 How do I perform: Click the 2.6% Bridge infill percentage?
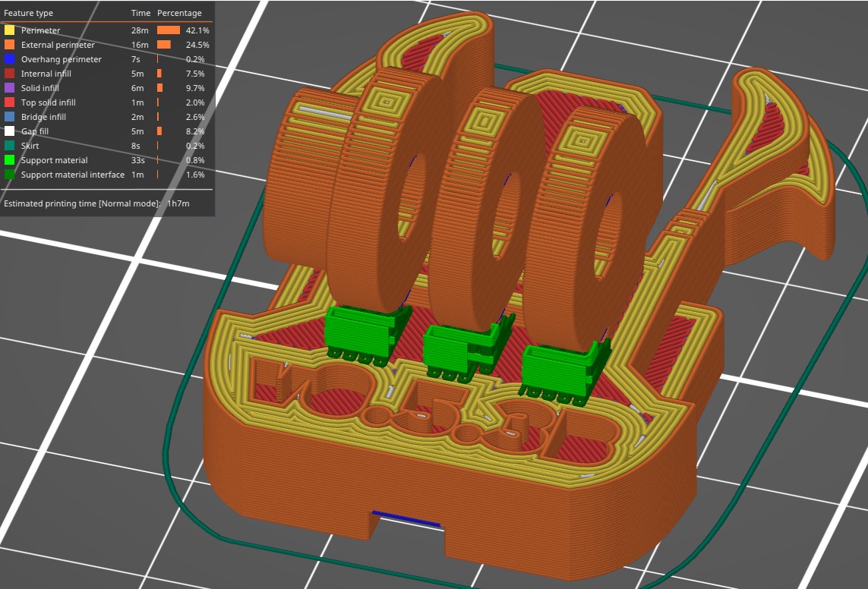[195, 117]
